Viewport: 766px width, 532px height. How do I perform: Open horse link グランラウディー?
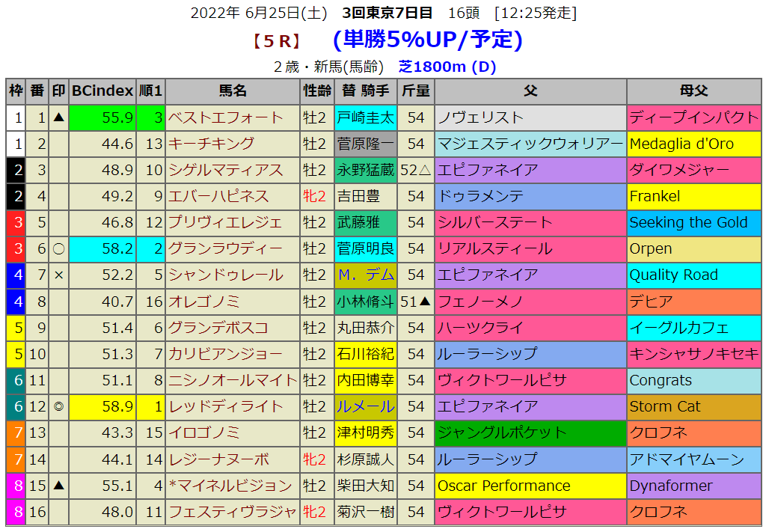(226, 248)
